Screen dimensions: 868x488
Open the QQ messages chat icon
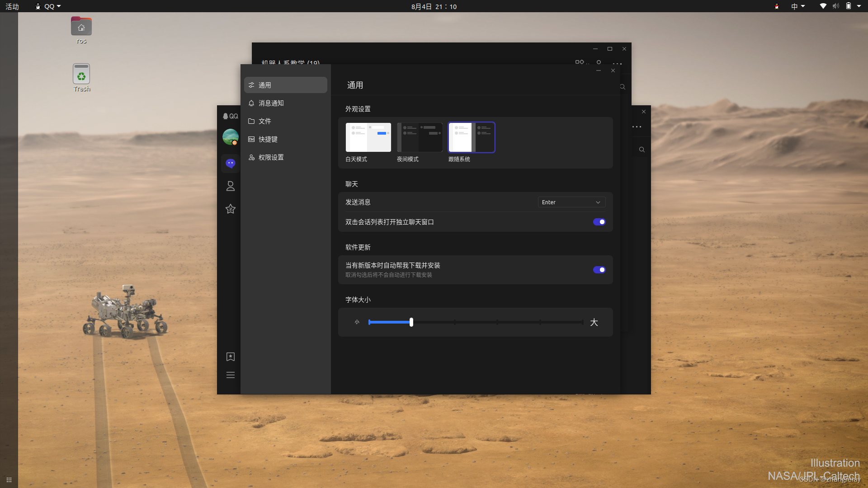tap(231, 163)
